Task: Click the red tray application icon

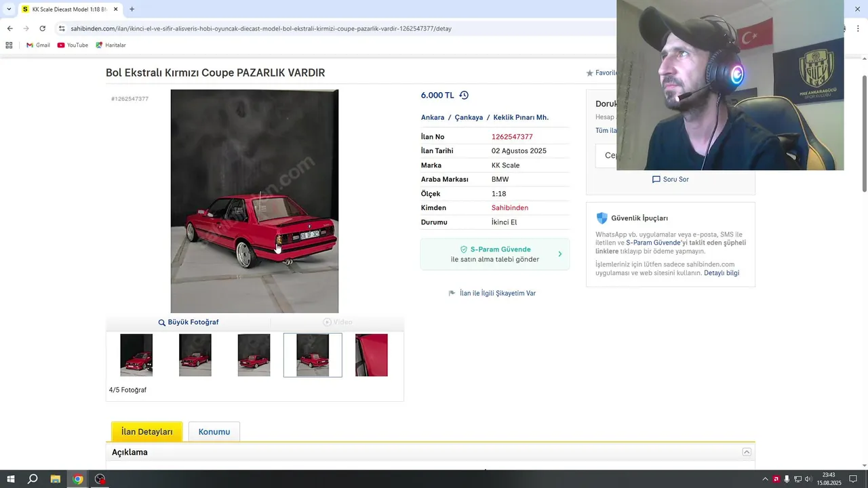Action: point(776,479)
